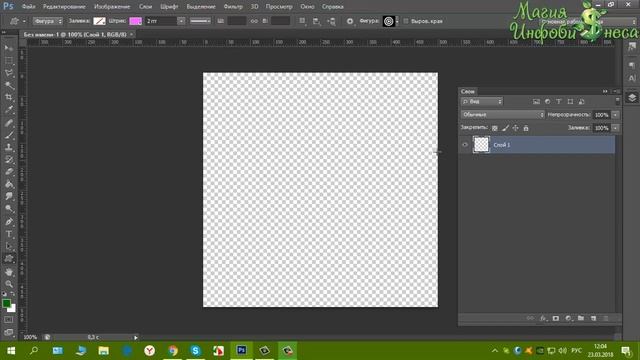
Task: Select the Smudge tool
Action: tap(9, 197)
